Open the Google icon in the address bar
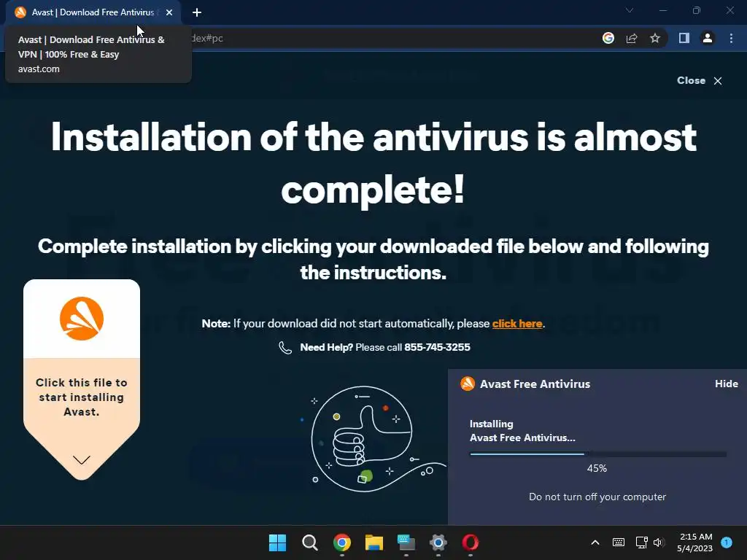This screenshot has height=560, width=747. point(608,38)
